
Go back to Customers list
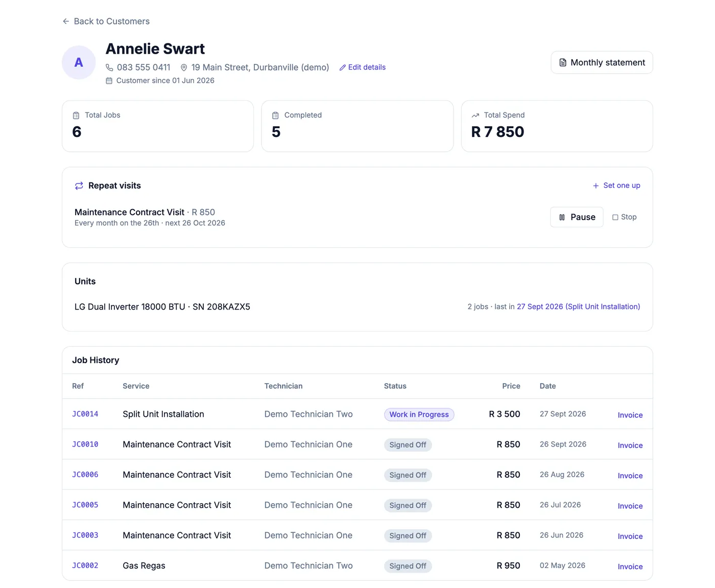pos(106,21)
